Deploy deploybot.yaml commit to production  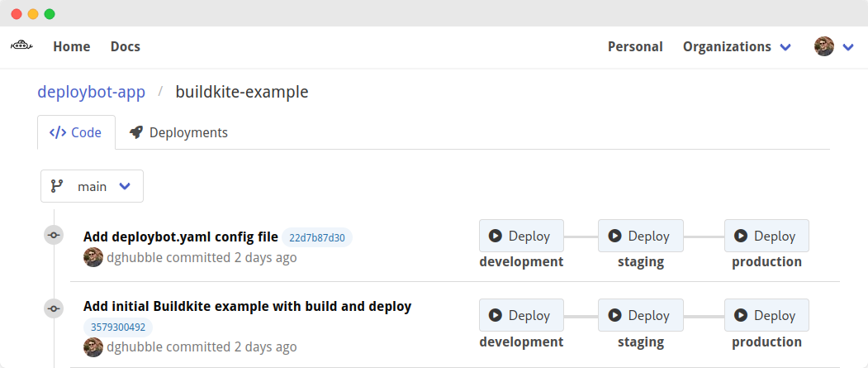[x=766, y=236]
